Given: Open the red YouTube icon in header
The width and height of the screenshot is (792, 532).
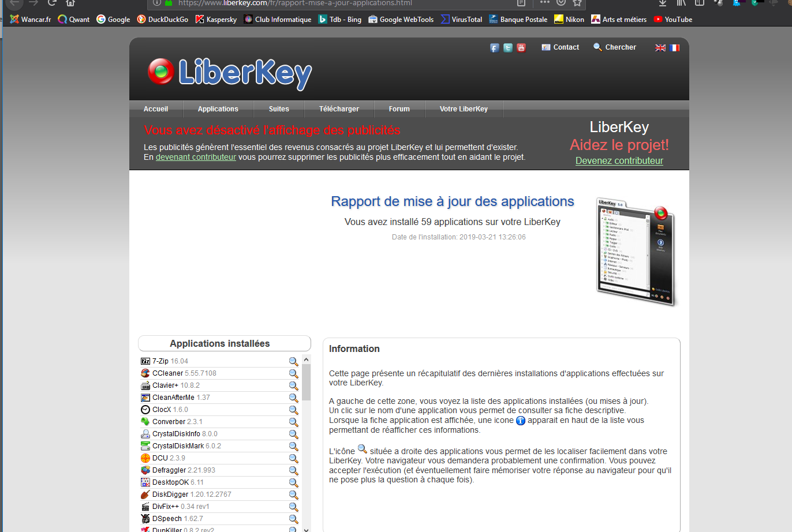Looking at the screenshot, I should [x=521, y=48].
